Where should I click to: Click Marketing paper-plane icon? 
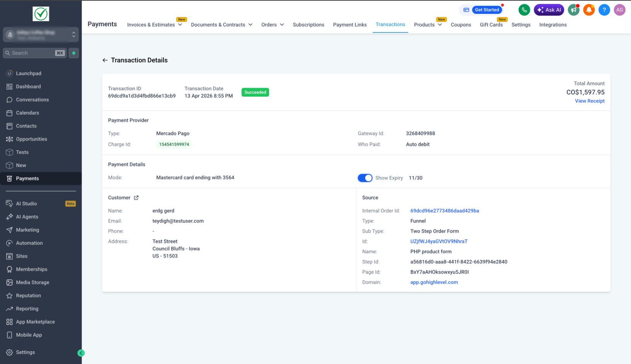pos(10,230)
